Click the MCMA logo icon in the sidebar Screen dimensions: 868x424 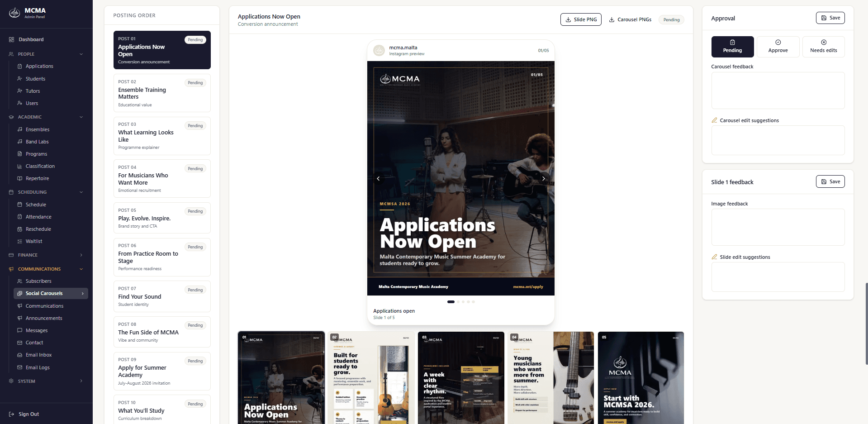(x=14, y=13)
